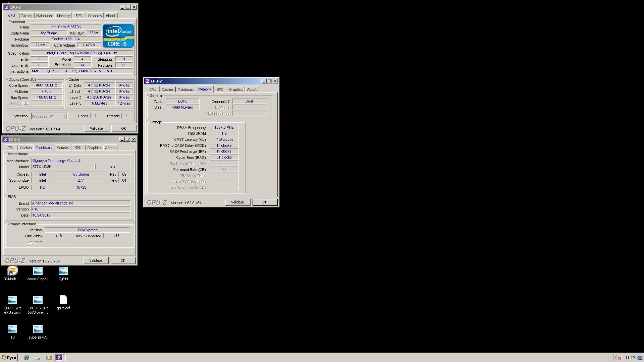Click the CPU-Z Z icon in CPU window title
The height and width of the screenshot is (362, 644).
pos(6,7)
